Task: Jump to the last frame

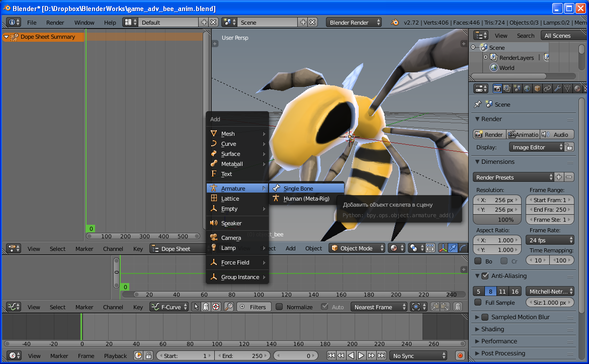Action: click(381, 355)
